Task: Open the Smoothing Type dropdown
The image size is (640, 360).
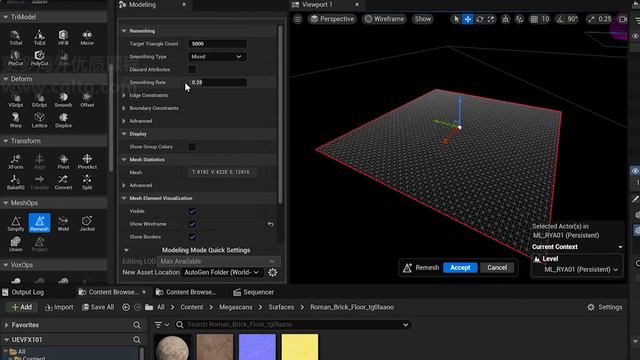Action: [217, 57]
